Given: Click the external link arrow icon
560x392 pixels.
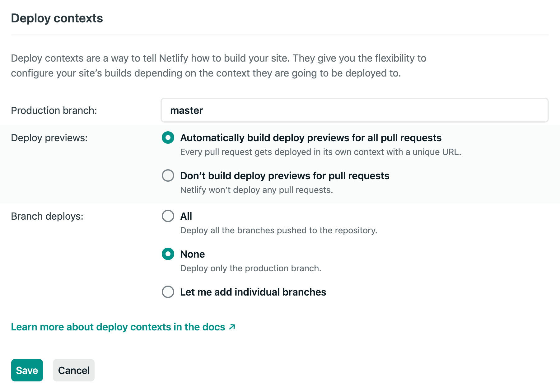Looking at the screenshot, I should pyautogui.click(x=232, y=327).
